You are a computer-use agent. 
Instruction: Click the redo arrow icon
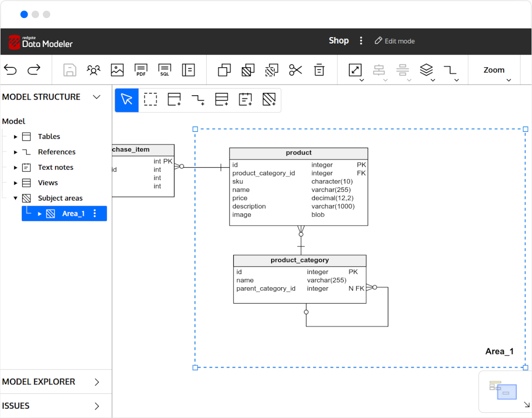34,70
